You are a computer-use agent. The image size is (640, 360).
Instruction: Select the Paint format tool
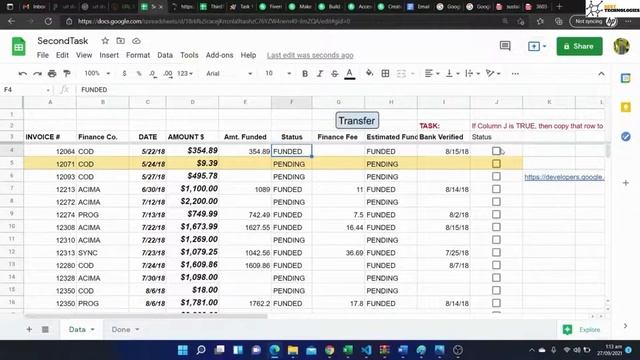pyautogui.click(x=67, y=73)
